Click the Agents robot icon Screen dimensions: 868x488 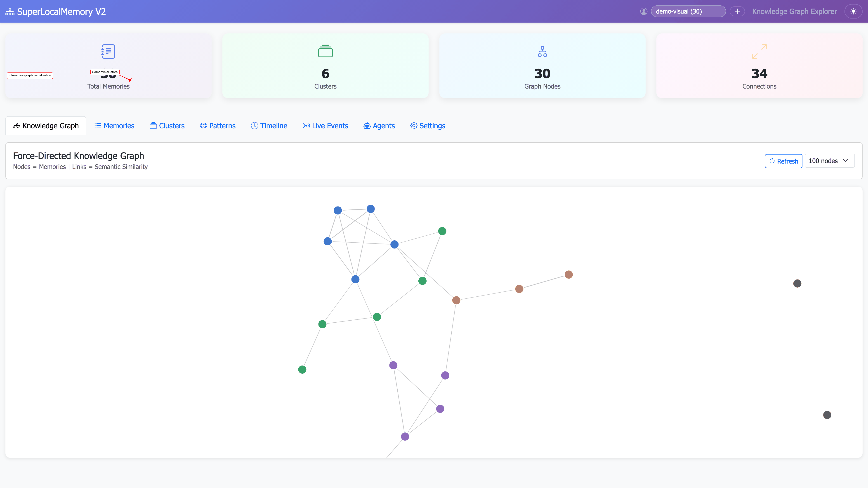click(367, 125)
